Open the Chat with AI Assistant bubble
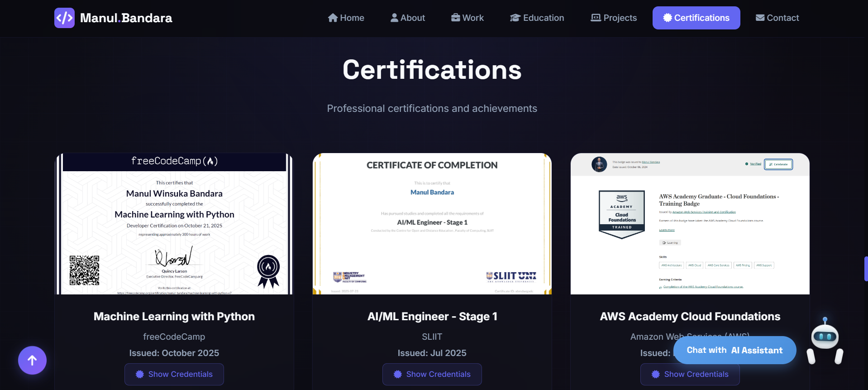The height and width of the screenshot is (390, 868). [734, 350]
